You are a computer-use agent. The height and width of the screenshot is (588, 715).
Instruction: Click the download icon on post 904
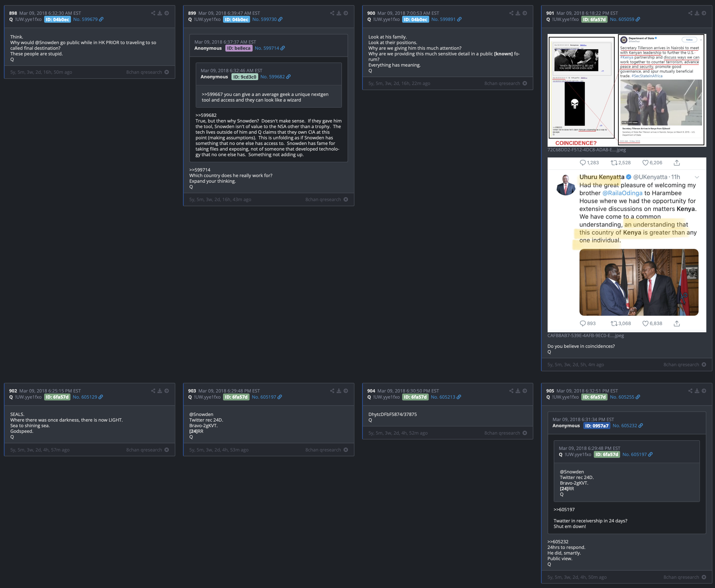[x=518, y=391]
